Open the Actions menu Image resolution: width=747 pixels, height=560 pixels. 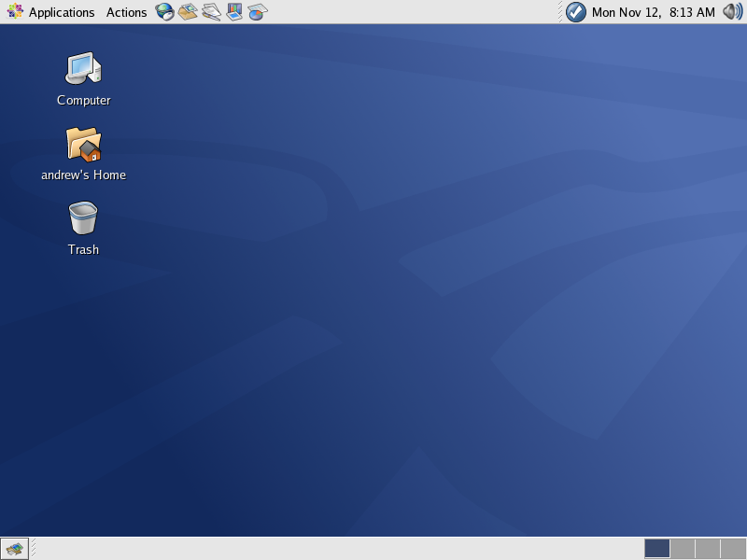coord(126,12)
